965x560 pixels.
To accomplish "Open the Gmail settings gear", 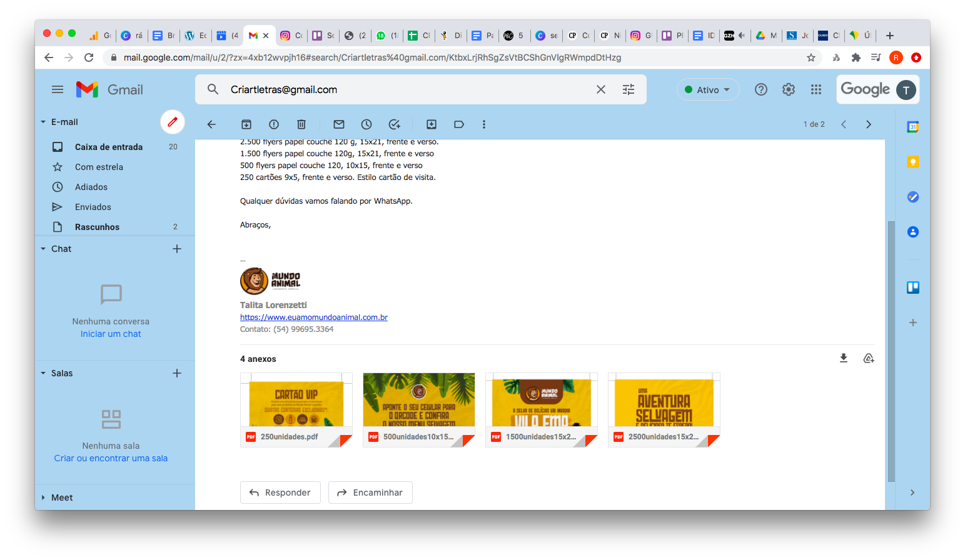I will [x=789, y=89].
